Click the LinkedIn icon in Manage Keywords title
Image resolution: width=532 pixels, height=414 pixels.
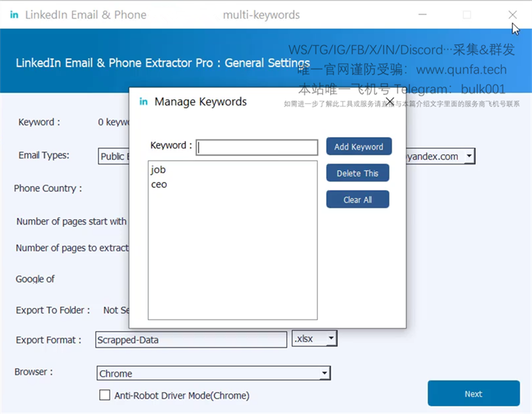(x=144, y=102)
